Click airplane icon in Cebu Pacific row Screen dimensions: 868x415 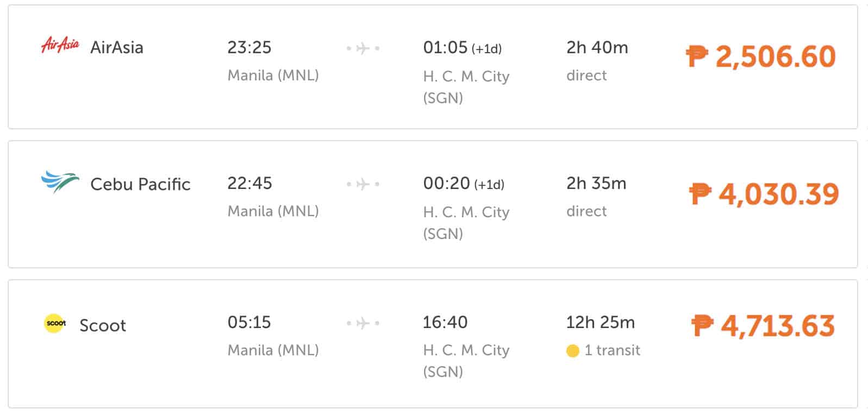click(x=363, y=184)
